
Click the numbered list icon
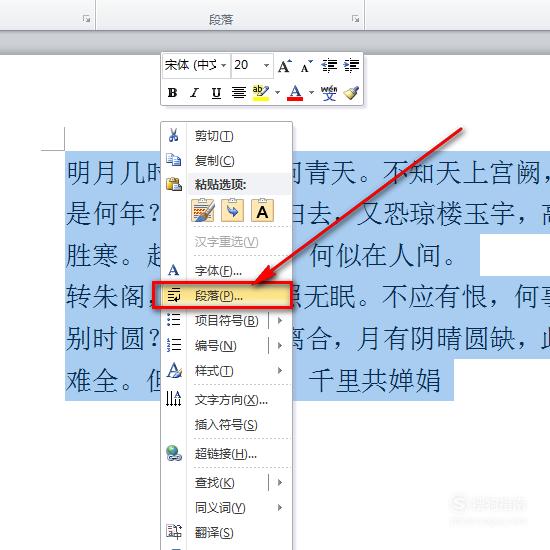tap(174, 345)
